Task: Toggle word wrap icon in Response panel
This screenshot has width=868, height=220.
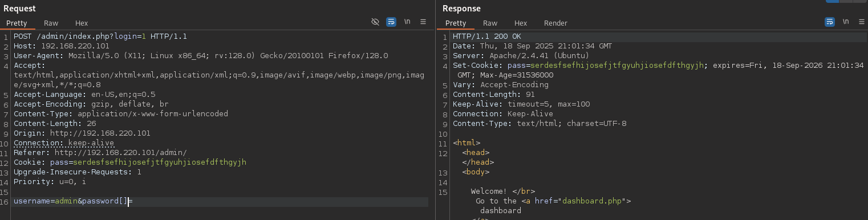Action: point(830,22)
